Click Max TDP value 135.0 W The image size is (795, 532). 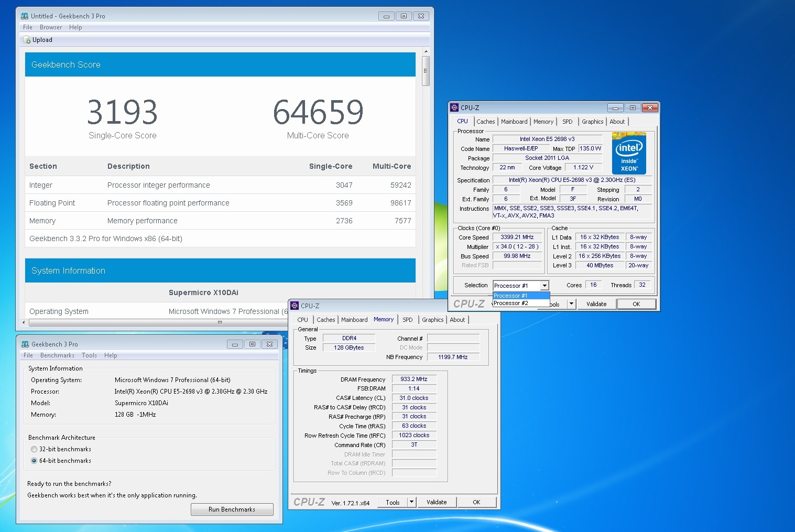590,148
